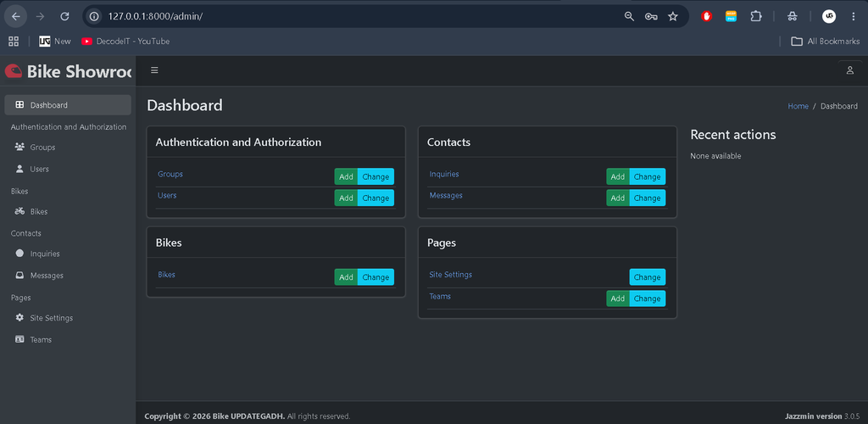Open the Chrome three-dot menu
868x424 pixels.
click(x=853, y=17)
